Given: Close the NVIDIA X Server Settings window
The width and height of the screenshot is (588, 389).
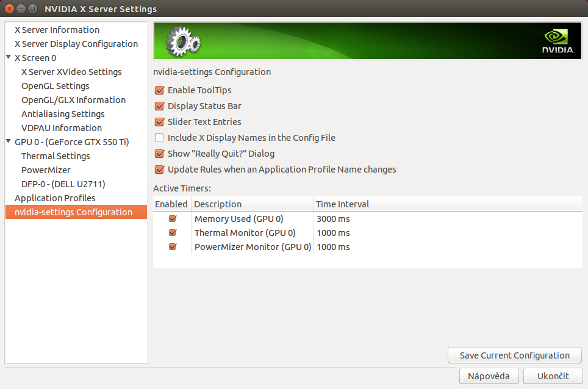Looking at the screenshot, I should 10,9.
